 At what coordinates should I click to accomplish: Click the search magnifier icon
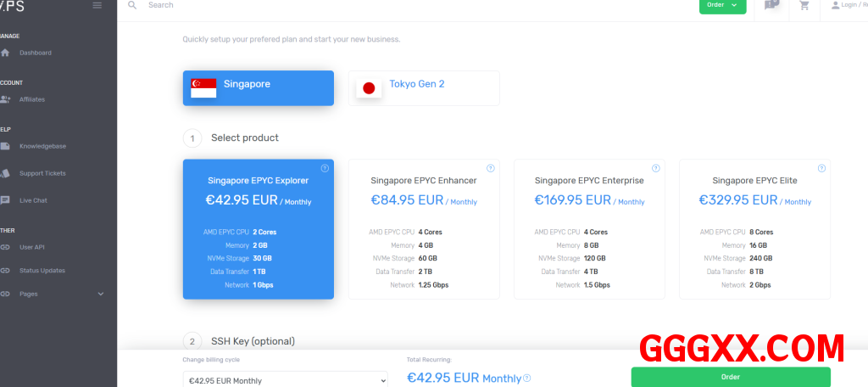132,5
